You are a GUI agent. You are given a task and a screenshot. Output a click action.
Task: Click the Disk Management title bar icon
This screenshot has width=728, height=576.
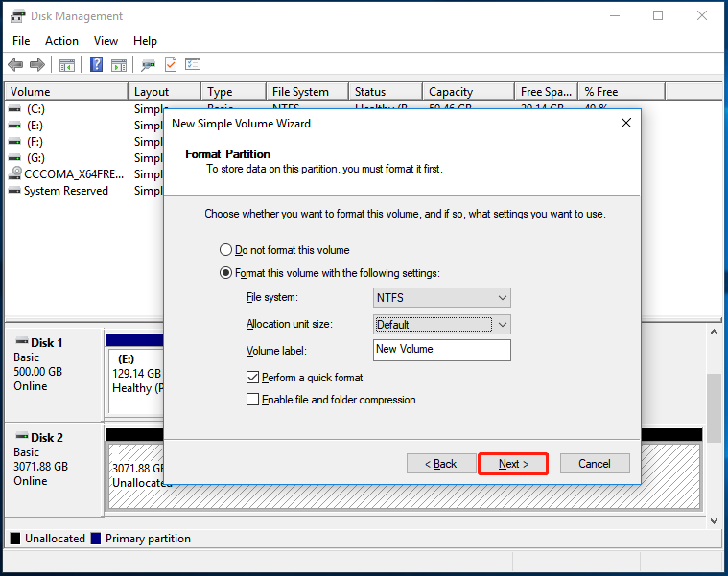click(x=17, y=16)
